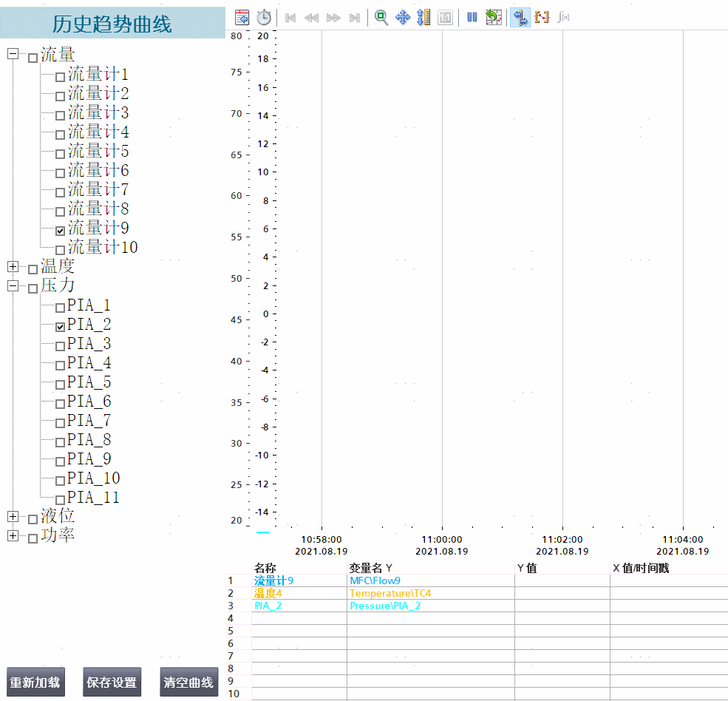Select the move axes area ruler tool
This screenshot has width=728, height=701.
point(423,18)
